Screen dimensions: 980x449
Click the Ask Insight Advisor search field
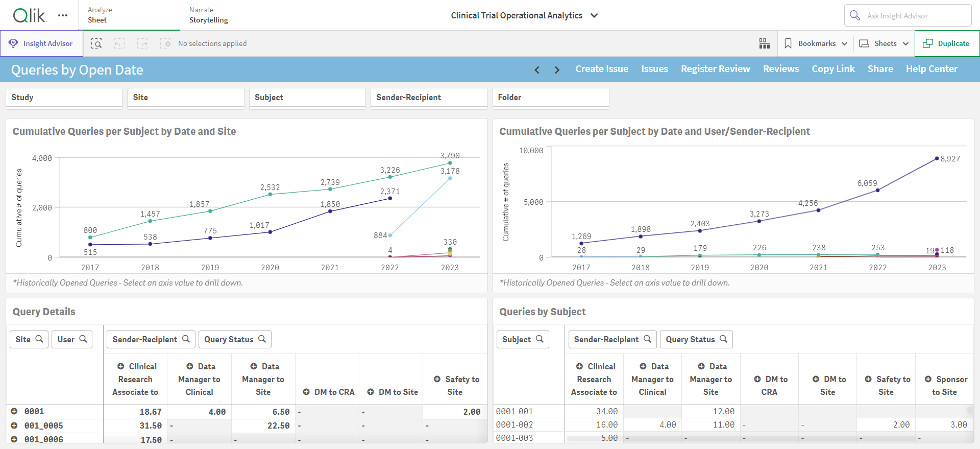(908, 15)
